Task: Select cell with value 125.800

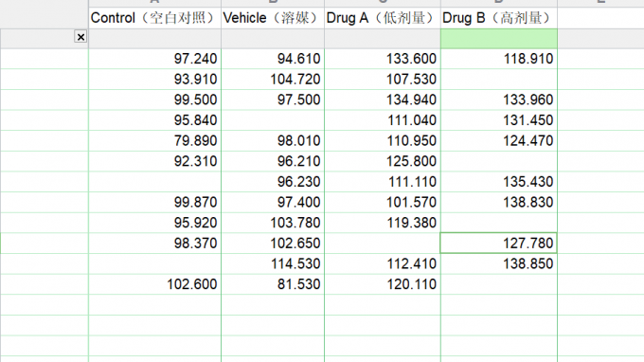Action: [383, 161]
